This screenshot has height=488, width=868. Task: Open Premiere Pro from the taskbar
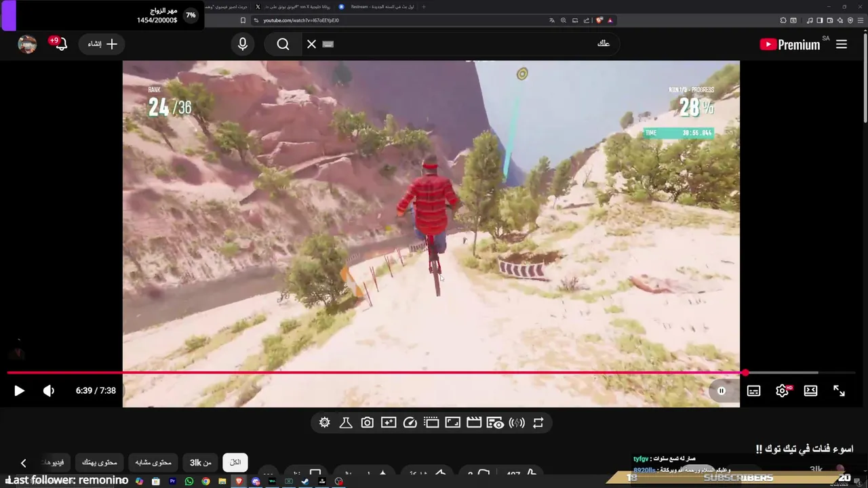tap(172, 481)
